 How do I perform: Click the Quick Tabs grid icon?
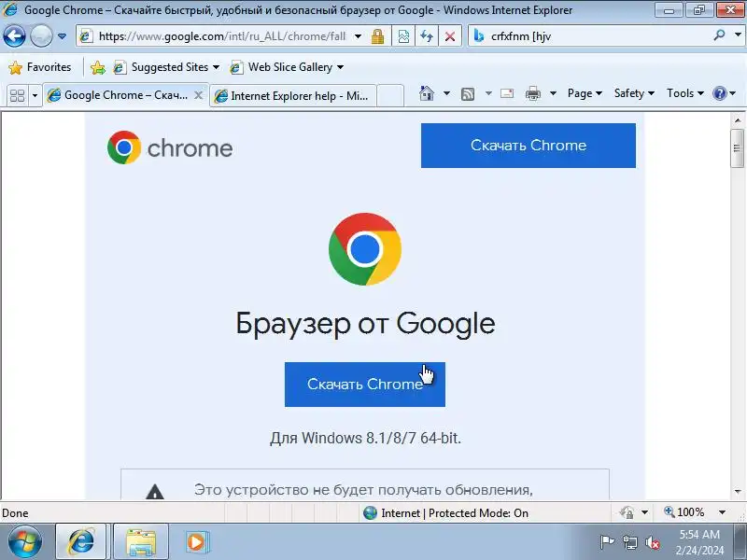(x=17, y=95)
